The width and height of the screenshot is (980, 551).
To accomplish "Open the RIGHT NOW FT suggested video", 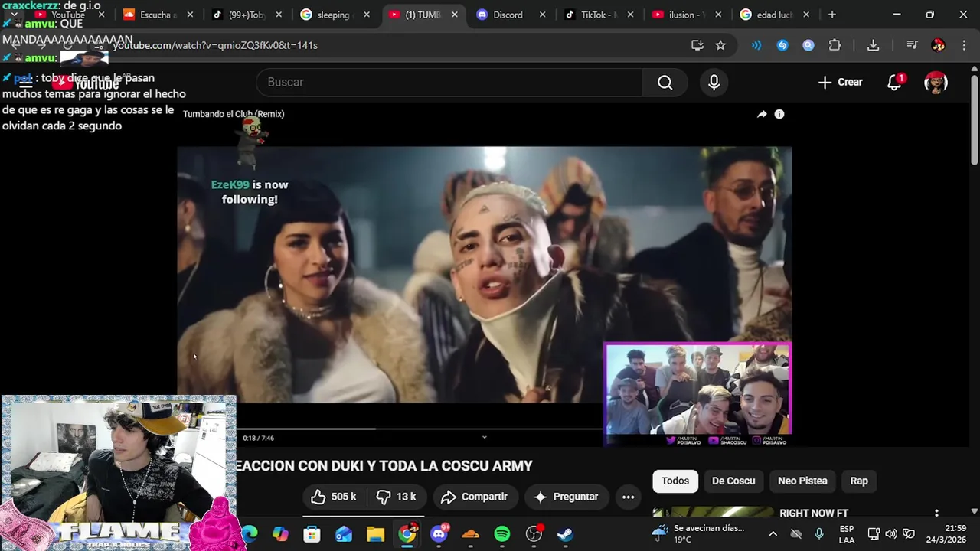I will 813,513.
